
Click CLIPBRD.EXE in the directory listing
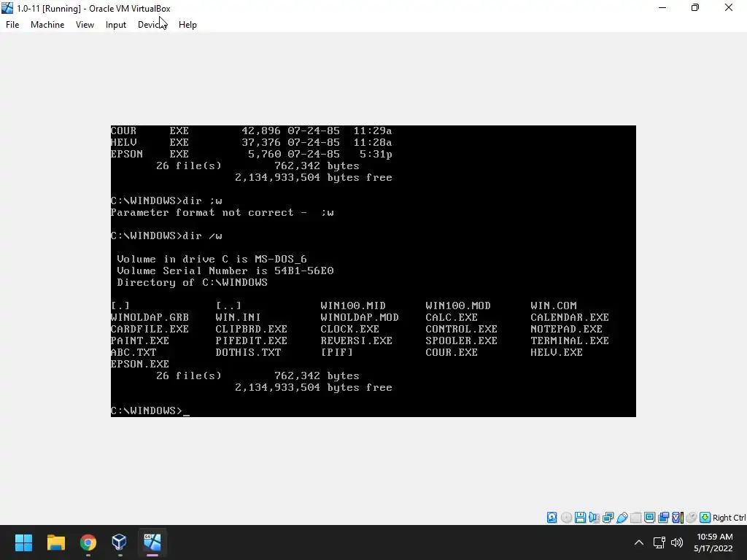[x=252, y=329]
